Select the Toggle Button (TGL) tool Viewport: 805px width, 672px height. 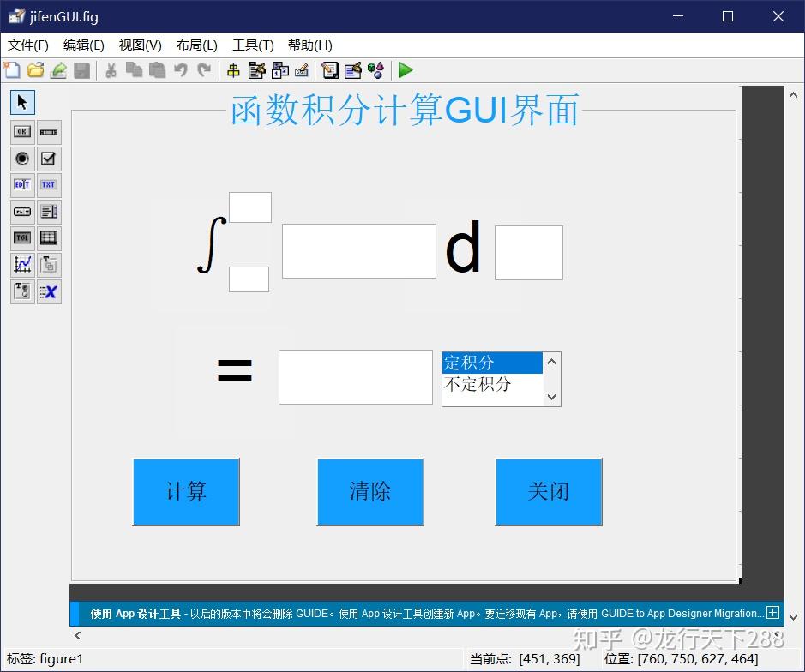click(22, 237)
